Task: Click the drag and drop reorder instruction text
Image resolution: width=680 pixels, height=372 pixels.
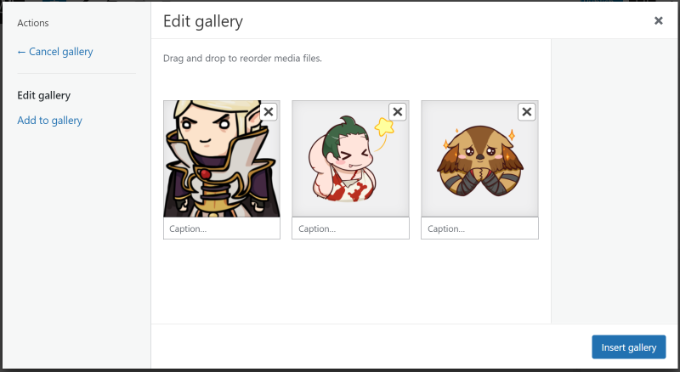Action: point(242,59)
